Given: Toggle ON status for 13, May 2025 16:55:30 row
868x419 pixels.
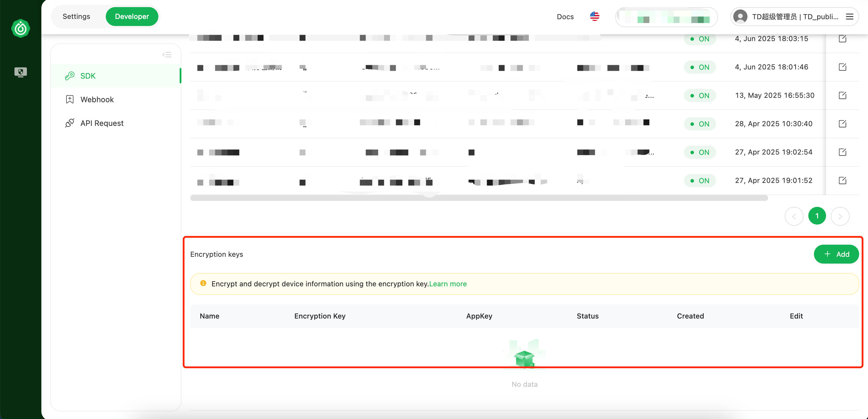Looking at the screenshot, I should [x=700, y=96].
